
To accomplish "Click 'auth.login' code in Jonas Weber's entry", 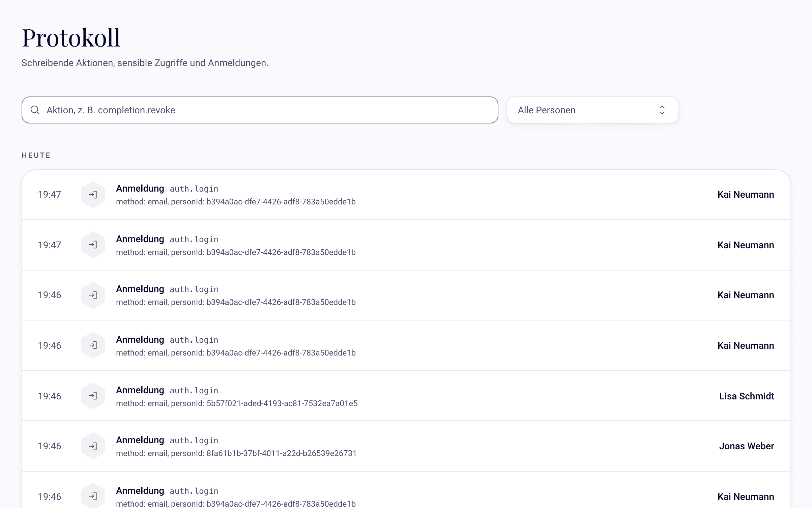I will (x=194, y=441).
